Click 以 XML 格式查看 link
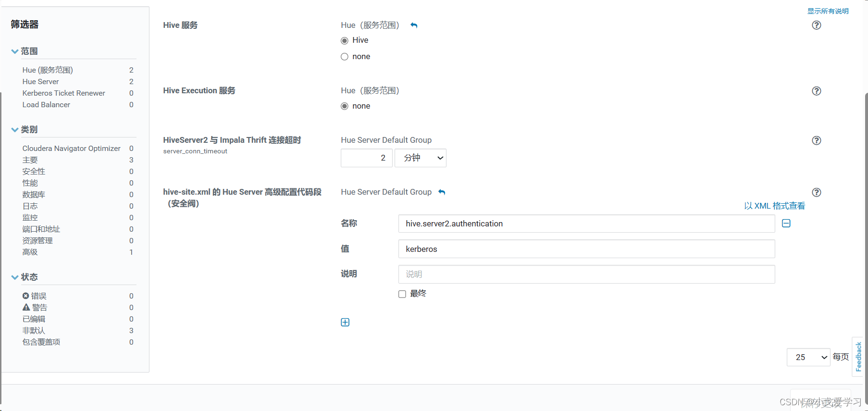This screenshot has height=411, width=868. click(x=774, y=206)
